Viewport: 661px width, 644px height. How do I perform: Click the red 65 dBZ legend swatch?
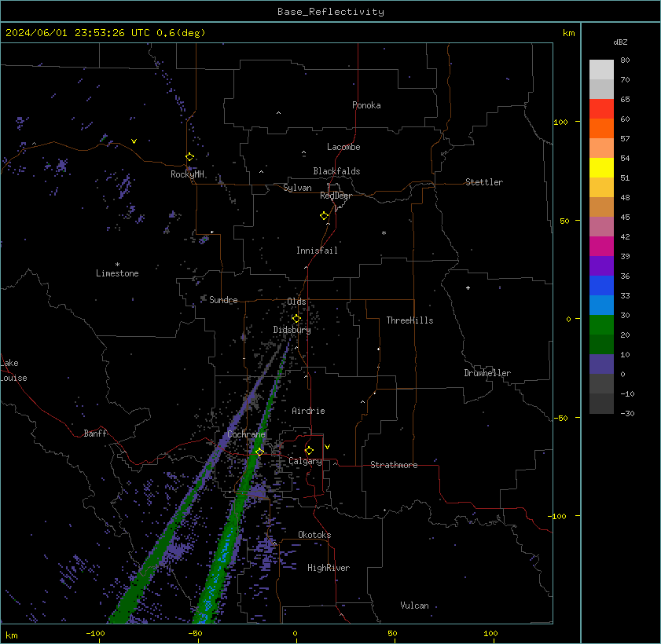pos(601,109)
